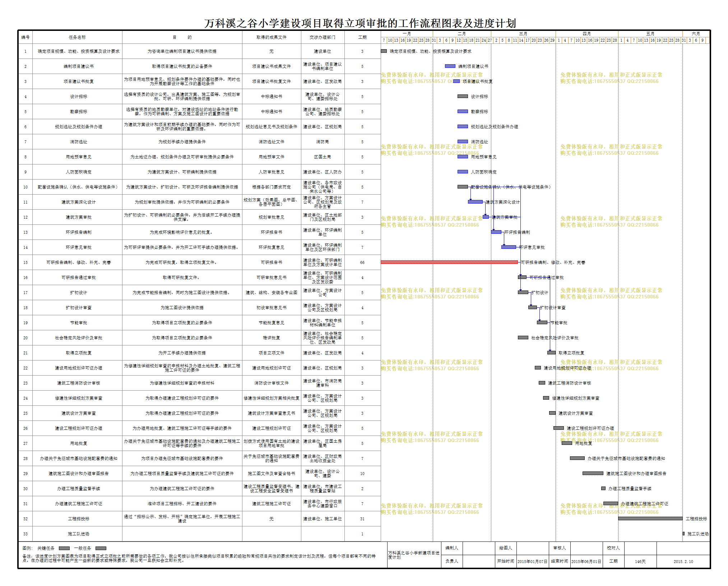
Task: Click the 三月 month header in the timeline
Action: click(523, 34)
